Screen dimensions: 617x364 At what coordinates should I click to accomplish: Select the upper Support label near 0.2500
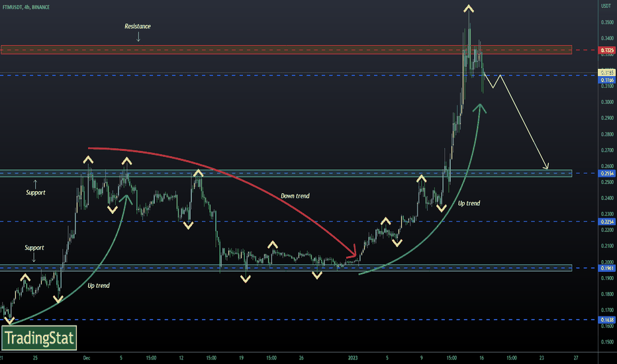tap(35, 193)
